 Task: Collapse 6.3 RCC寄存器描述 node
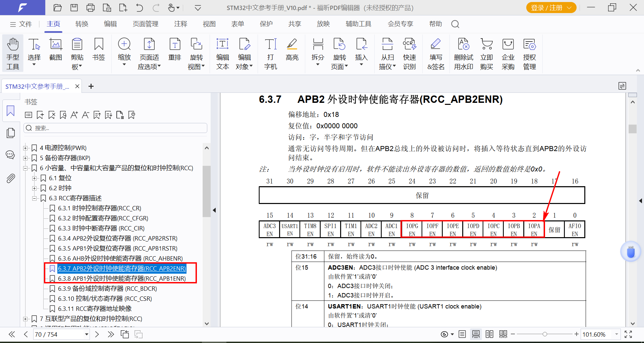(34, 198)
